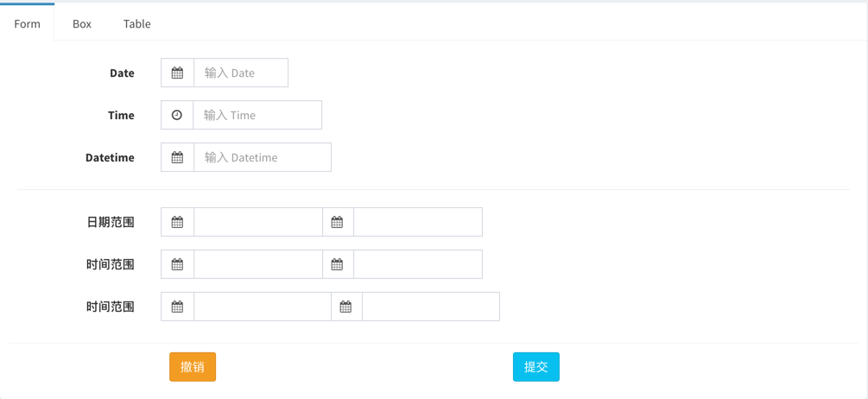Click the 日期范围 start date input
Screen dimensions: 868x399
click(258, 222)
